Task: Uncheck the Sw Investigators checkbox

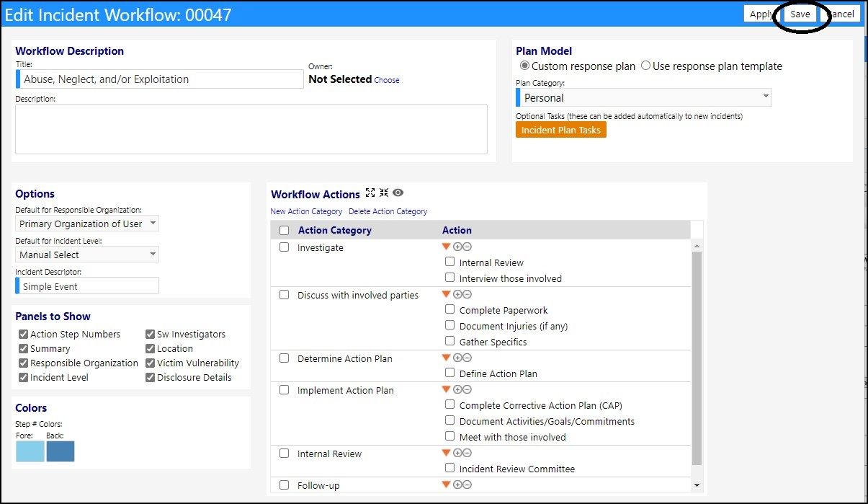Action: [x=150, y=334]
